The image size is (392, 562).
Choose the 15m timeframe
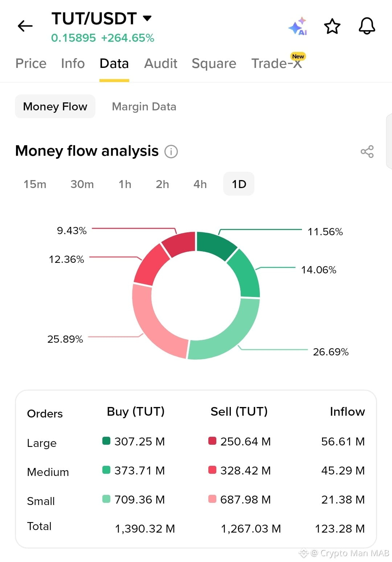(x=35, y=184)
